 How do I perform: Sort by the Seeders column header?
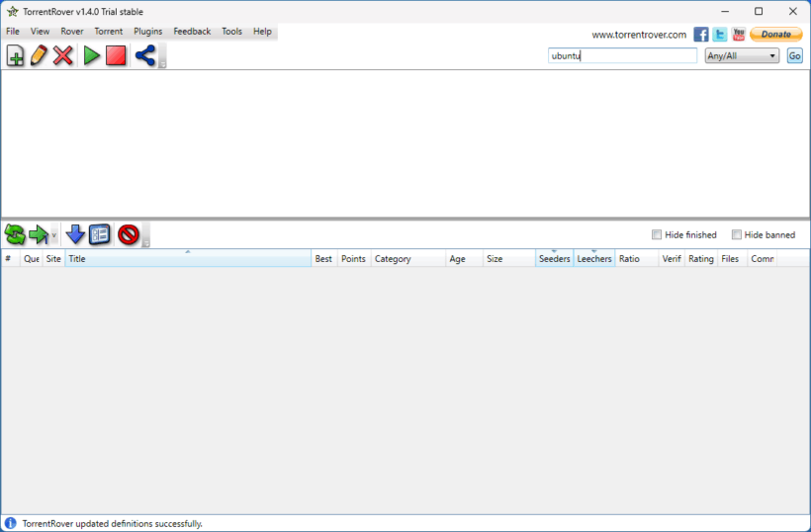click(x=555, y=258)
